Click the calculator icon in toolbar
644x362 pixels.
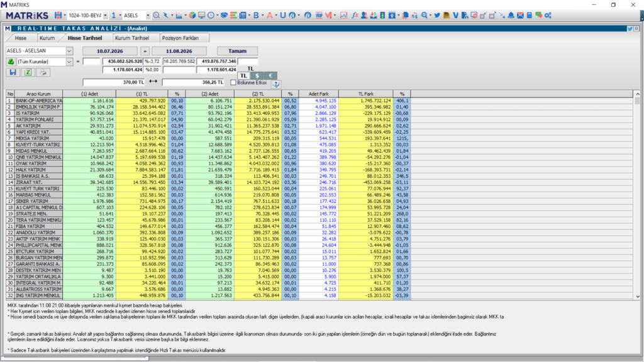(529, 15)
